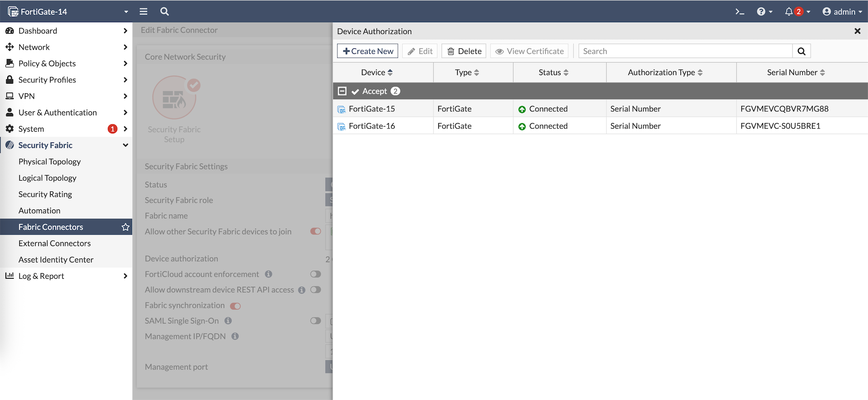The image size is (868, 400).
Task: Click the search button beside Search field
Action: coord(801,51)
